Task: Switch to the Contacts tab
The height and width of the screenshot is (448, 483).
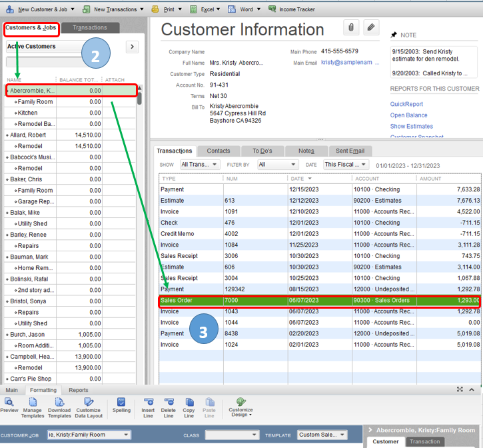Action: click(x=218, y=151)
